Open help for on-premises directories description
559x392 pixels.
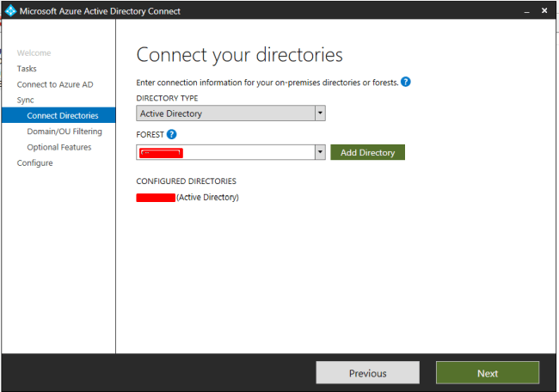pyautogui.click(x=406, y=82)
